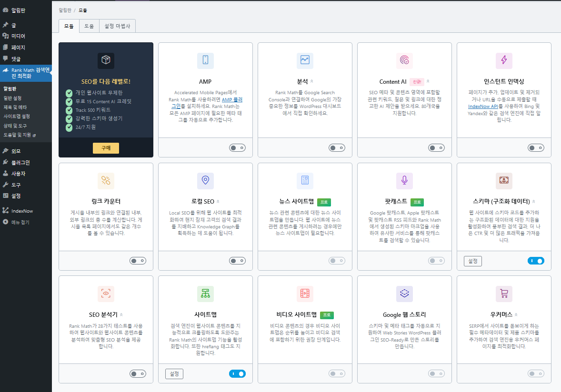Click the 인스턴트 인덱싱 lightning icon
Image resolution: width=561 pixels, height=392 pixels.
pyautogui.click(x=504, y=61)
